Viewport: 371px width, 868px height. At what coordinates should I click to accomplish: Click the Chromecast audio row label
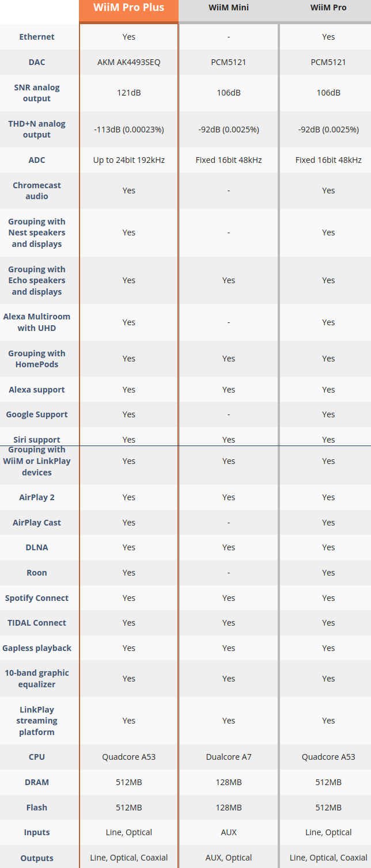pos(37,191)
